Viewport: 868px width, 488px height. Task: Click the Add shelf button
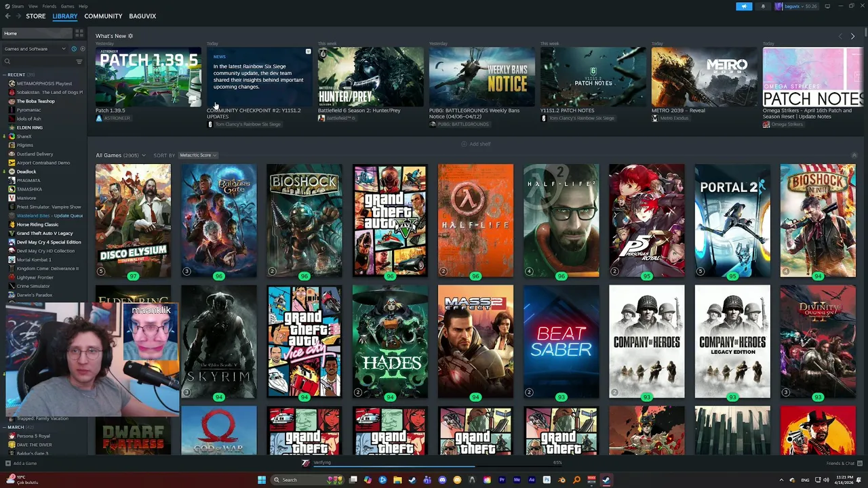click(x=475, y=144)
